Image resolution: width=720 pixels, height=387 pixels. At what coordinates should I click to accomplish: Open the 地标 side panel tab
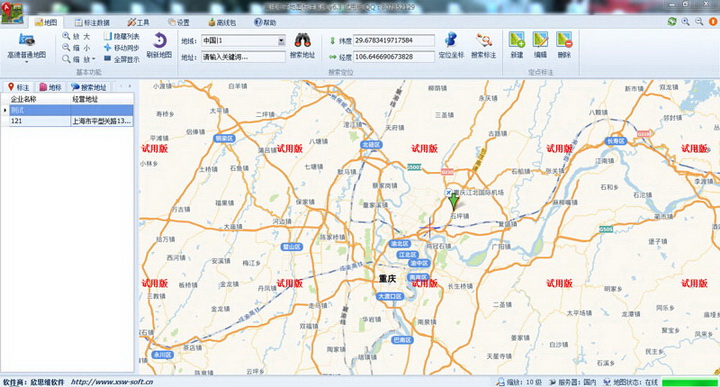(51, 87)
